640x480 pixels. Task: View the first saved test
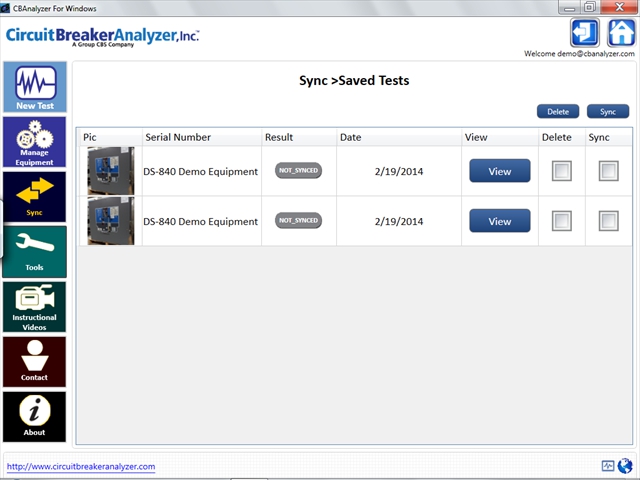[500, 171]
